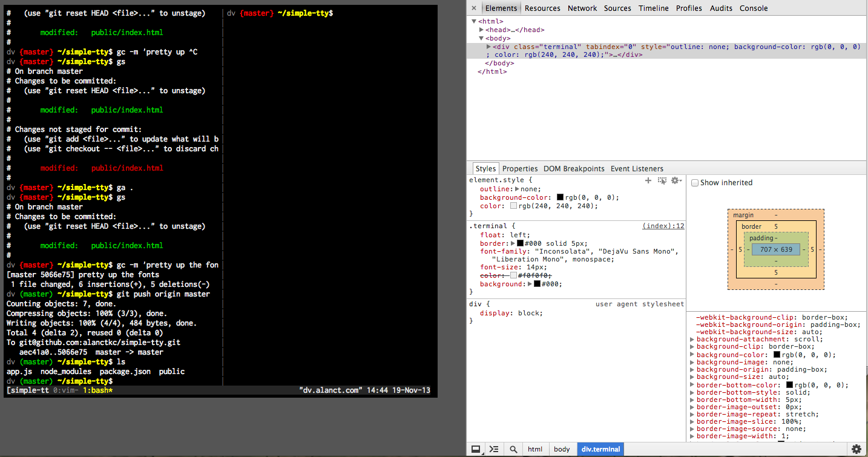Open the Profiles tab
The image size is (868, 457).
[689, 8]
